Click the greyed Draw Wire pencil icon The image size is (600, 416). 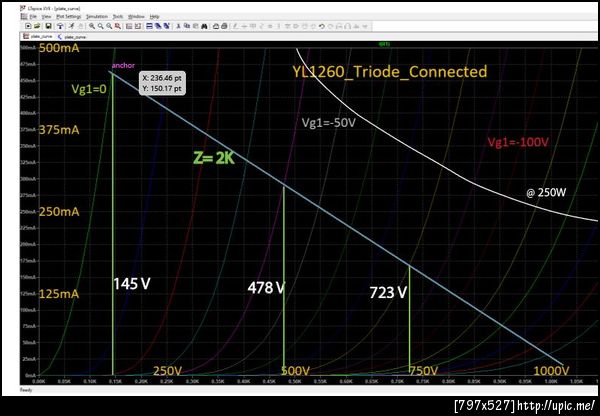(x=235, y=26)
